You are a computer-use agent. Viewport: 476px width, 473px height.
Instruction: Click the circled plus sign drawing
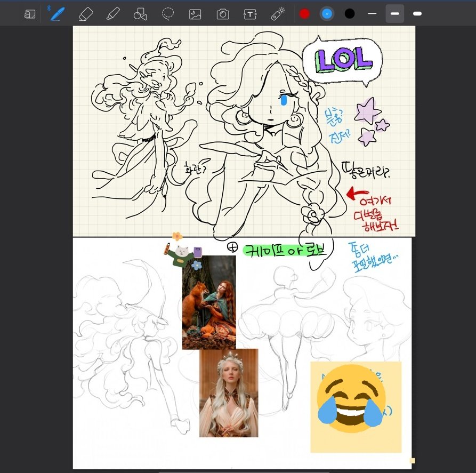(232, 247)
